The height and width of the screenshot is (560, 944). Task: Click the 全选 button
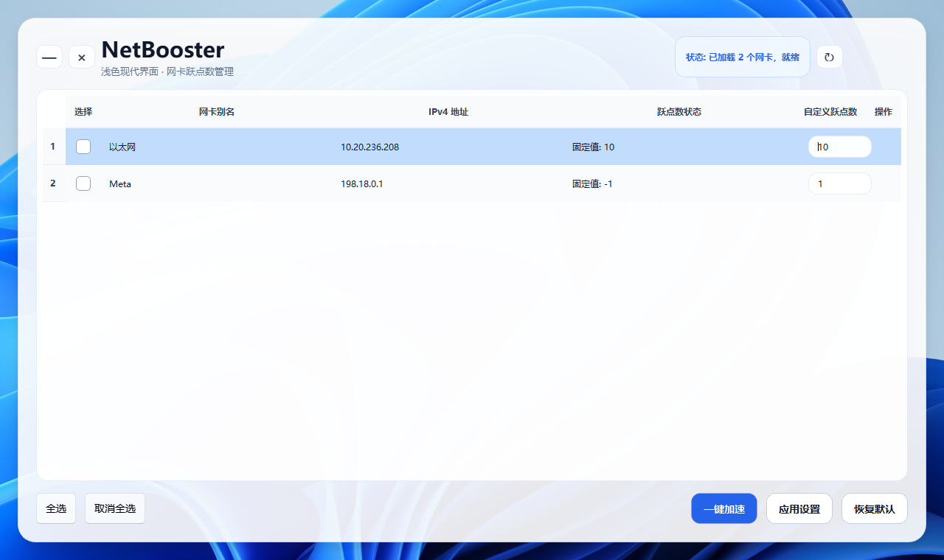[56, 508]
